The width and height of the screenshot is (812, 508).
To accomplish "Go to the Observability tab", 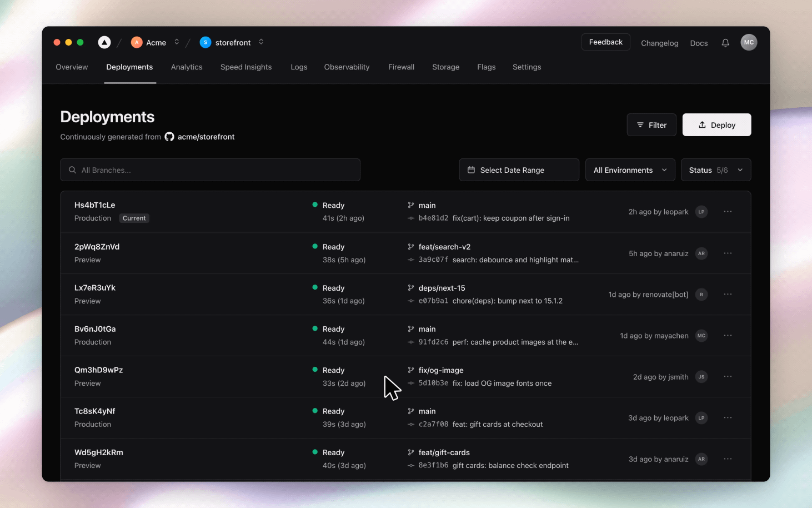I will click(347, 67).
